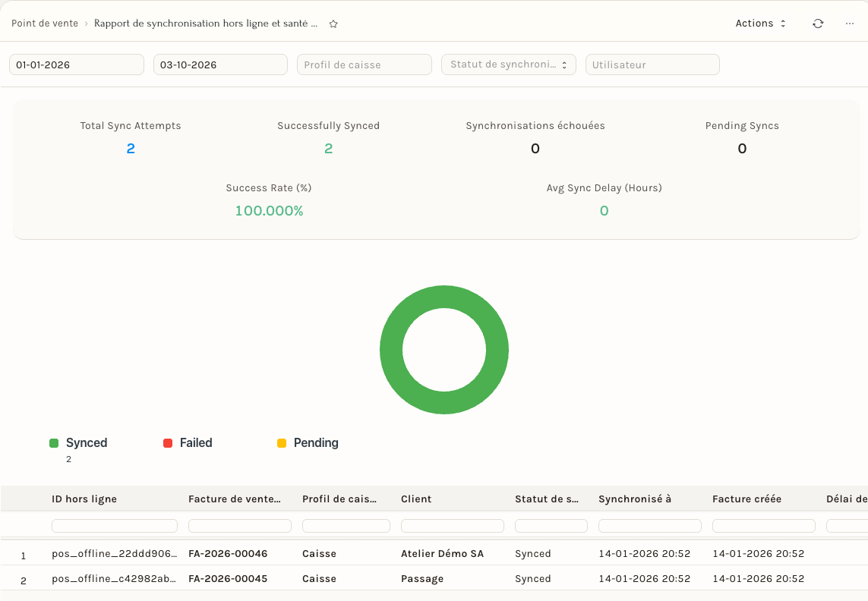Open Caisse profile in FA-2026-00046 row

[320, 553]
